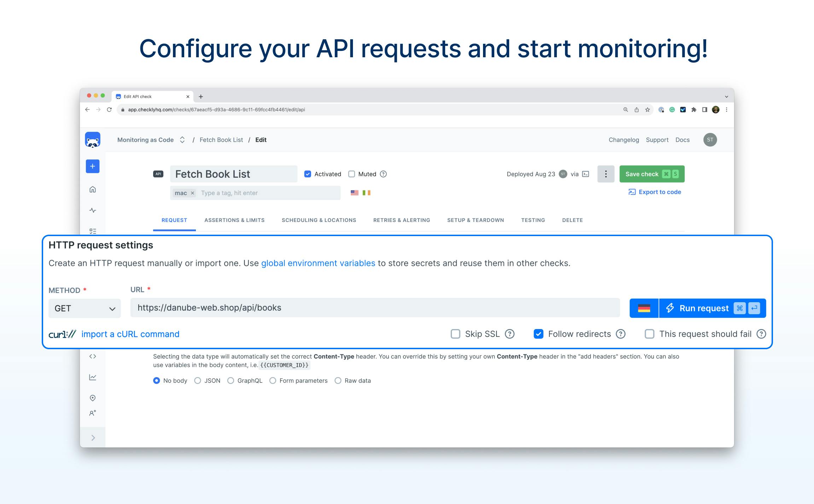This screenshot has width=814, height=504.
Task: Click the blue plus create button
Action: coord(93,166)
